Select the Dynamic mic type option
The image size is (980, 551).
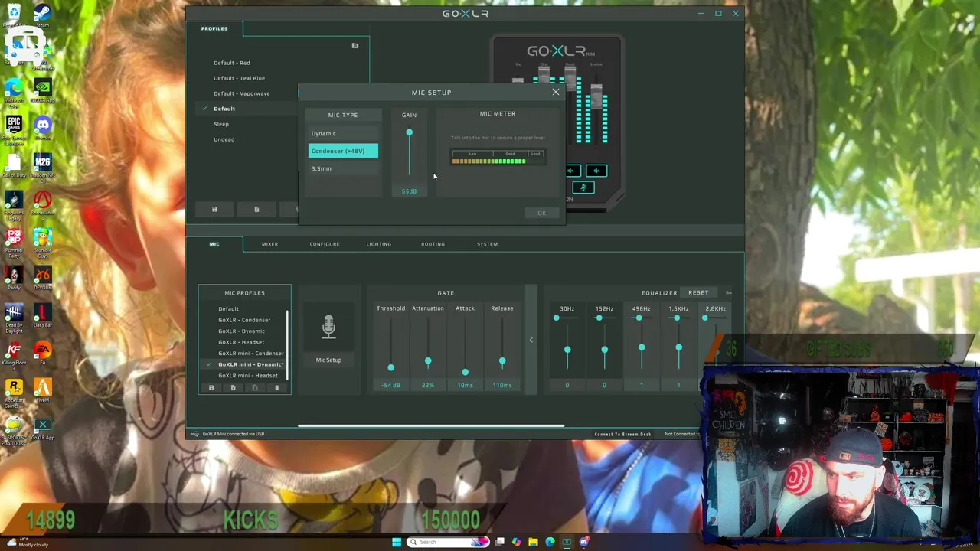coord(343,133)
